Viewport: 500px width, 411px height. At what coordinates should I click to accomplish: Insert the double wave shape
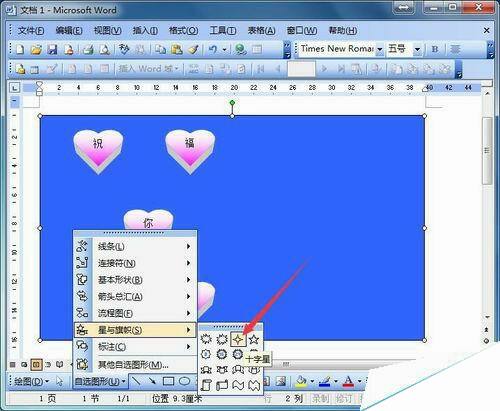254,385
